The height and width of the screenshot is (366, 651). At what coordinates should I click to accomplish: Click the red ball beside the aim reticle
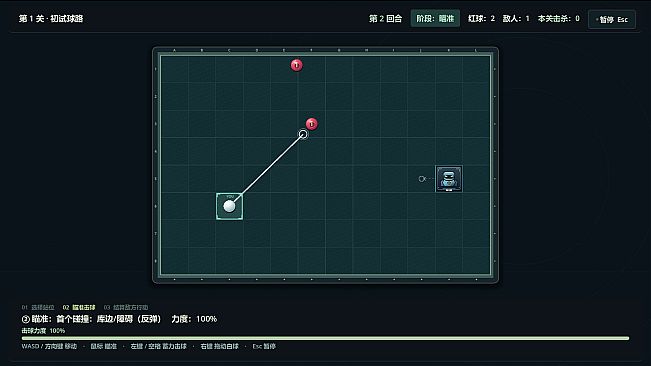point(312,124)
